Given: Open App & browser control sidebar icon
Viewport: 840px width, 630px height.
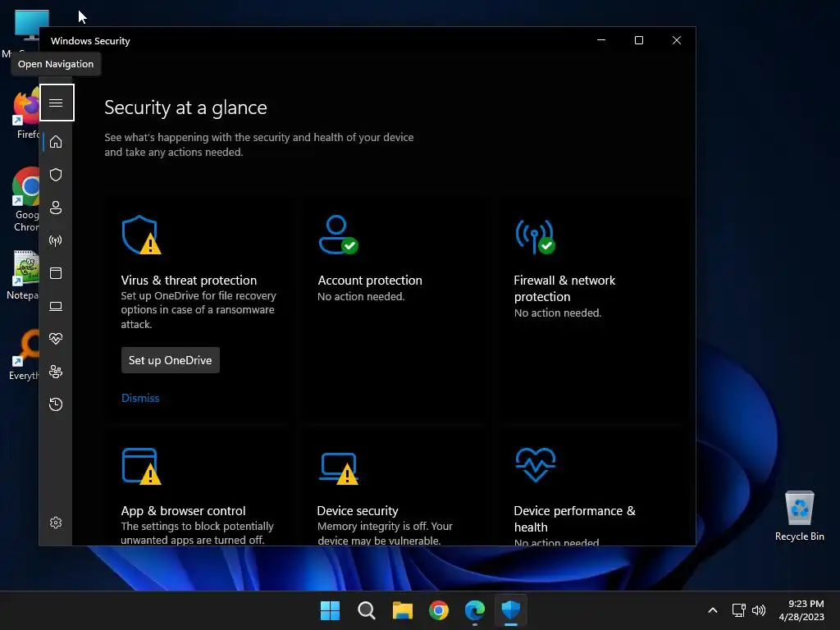Looking at the screenshot, I should coord(56,273).
